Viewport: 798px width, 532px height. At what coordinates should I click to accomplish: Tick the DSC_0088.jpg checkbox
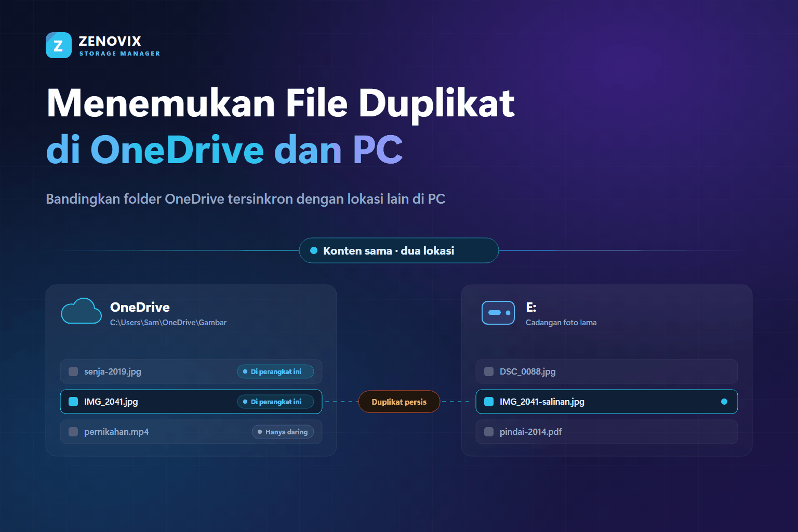point(489,371)
